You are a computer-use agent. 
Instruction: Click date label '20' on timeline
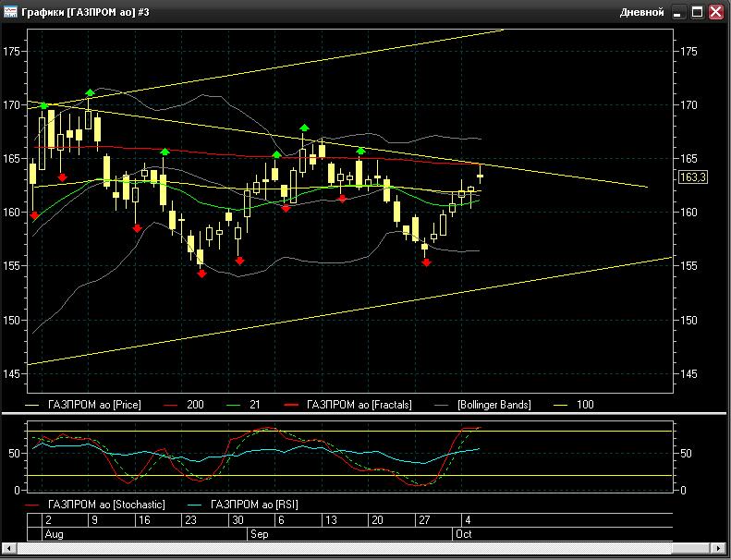click(x=377, y=520)
